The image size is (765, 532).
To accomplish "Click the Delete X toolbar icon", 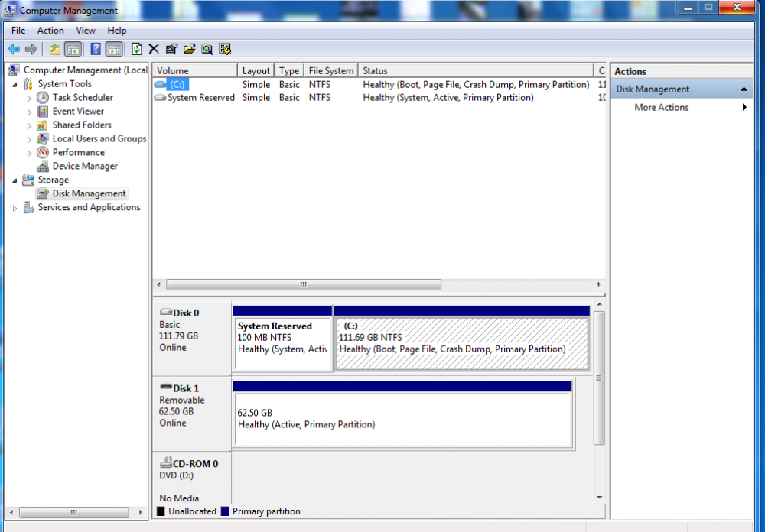I will (154, 49).
